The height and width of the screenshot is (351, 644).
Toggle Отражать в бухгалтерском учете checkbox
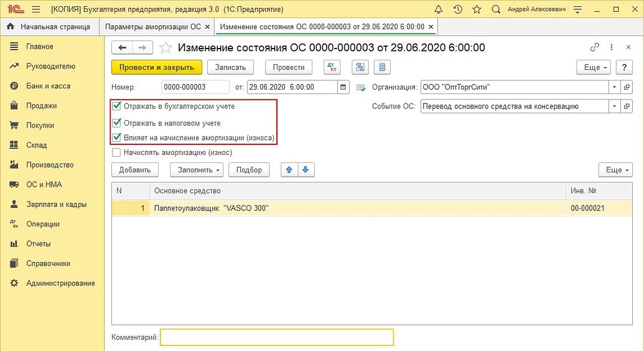click(116, 106)
